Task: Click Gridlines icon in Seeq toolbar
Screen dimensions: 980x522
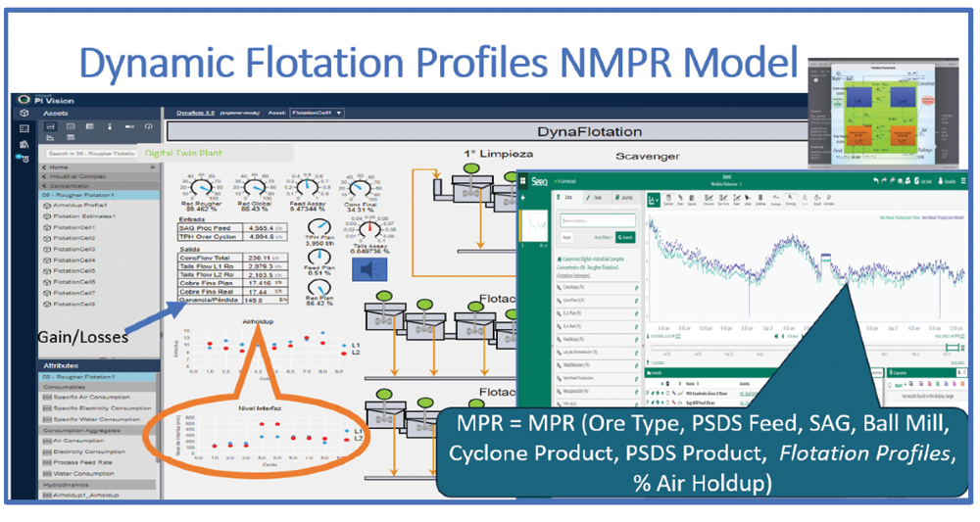Action: coord(760,200)
